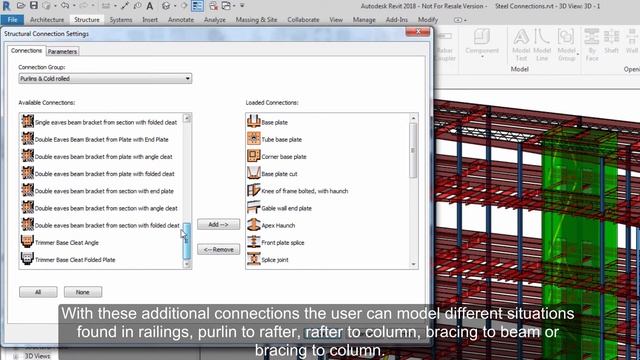
Task: Click the Text 'A' icon in quick access toolbar
Action: 150,6
